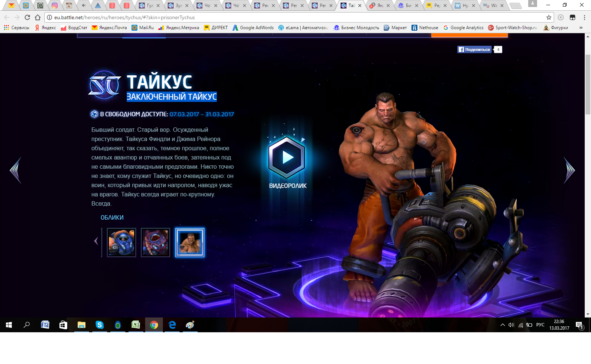Switch to the pinned Gmail tab
The width and height of the screenshot is (591, 364).
pos(11,6)
